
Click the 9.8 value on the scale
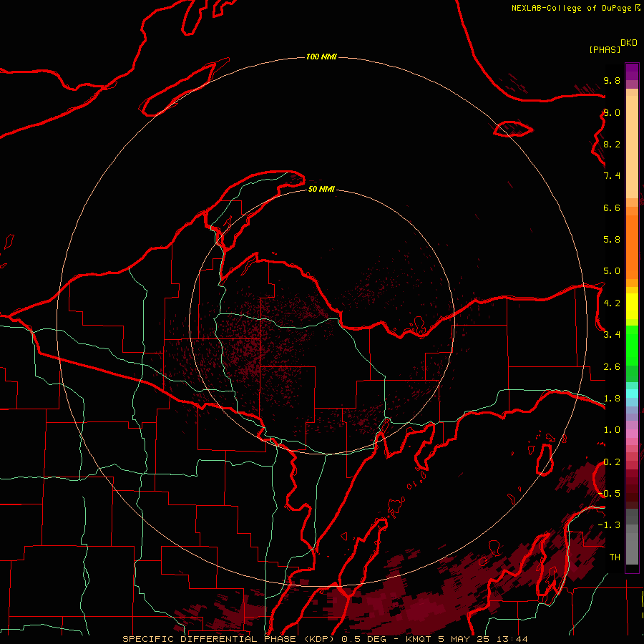tap(612, 80)
